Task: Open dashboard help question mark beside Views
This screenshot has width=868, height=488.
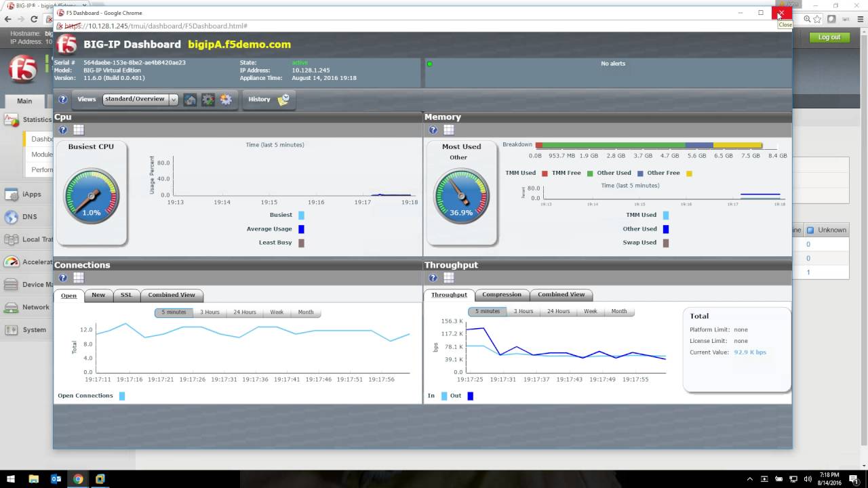Action: point(63,99)
